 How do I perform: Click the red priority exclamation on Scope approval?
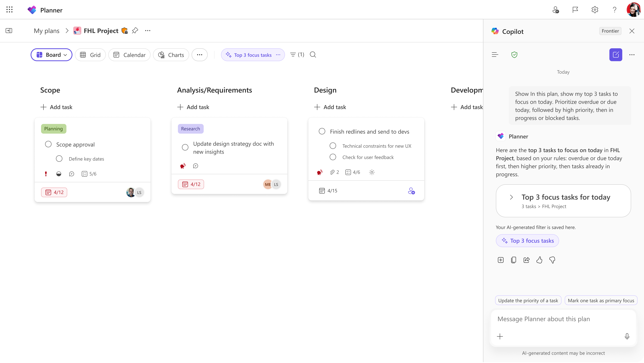pyautogui.click(x=46, y=174)
